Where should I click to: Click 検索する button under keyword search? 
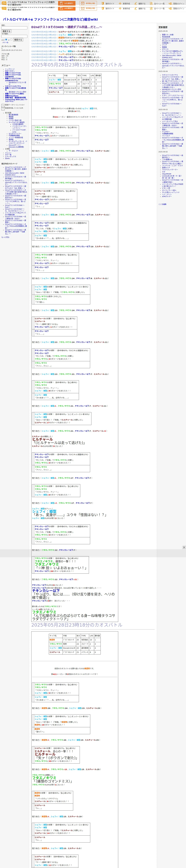tap(6, 31)
